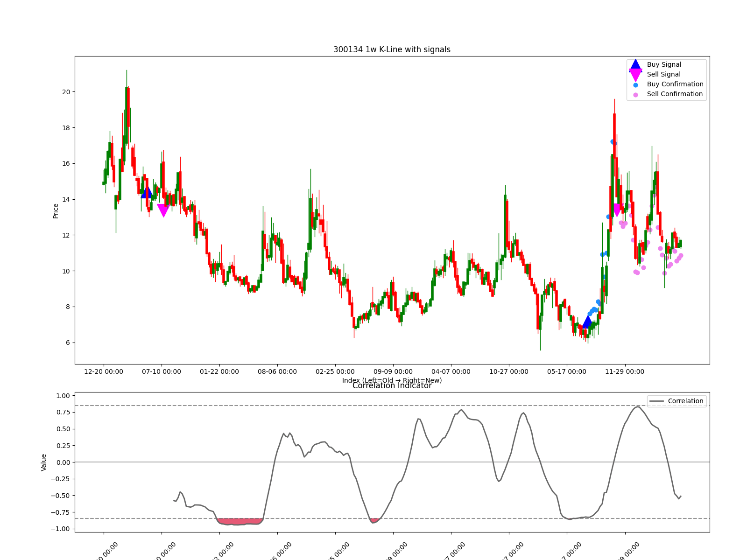Click the correlation tick label '0.75'
The height and width of the screenshot is (560, 747).
(63, 412)
